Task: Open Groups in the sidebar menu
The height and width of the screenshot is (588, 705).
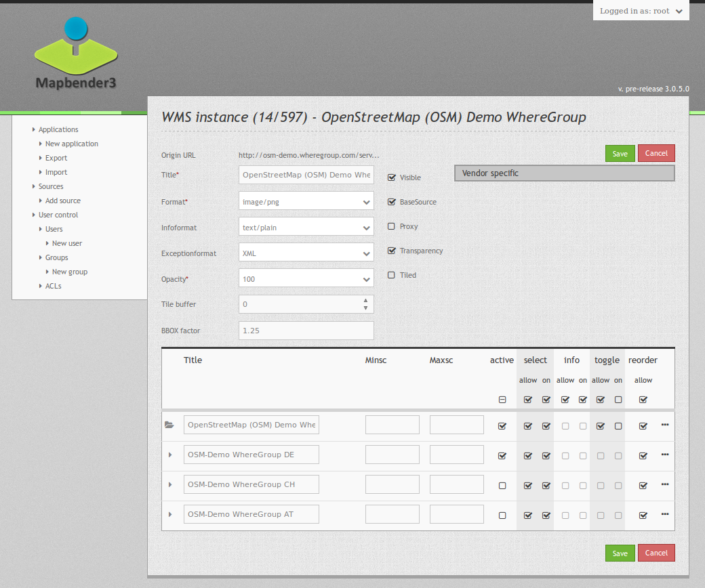Action: [57, 257]
